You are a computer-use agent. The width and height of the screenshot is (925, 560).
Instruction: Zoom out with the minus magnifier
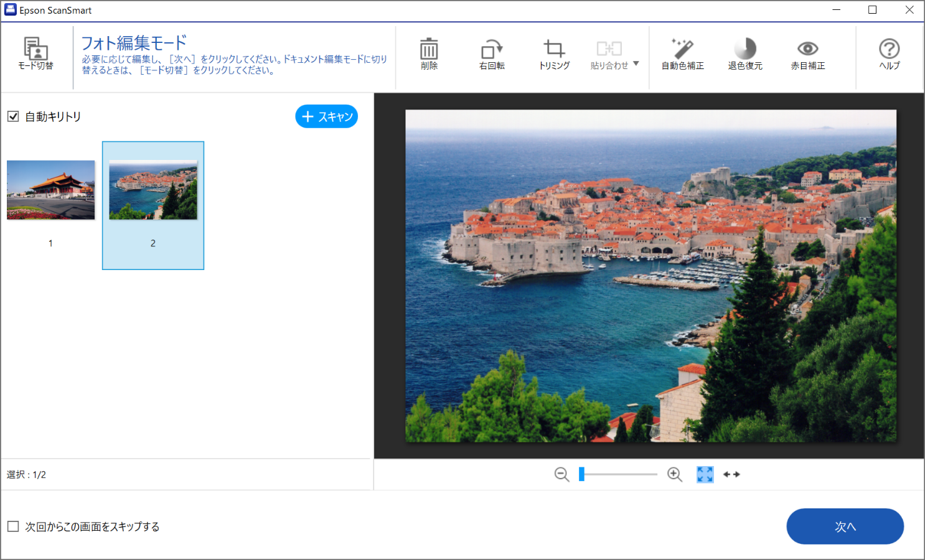[x=561, y=475]
